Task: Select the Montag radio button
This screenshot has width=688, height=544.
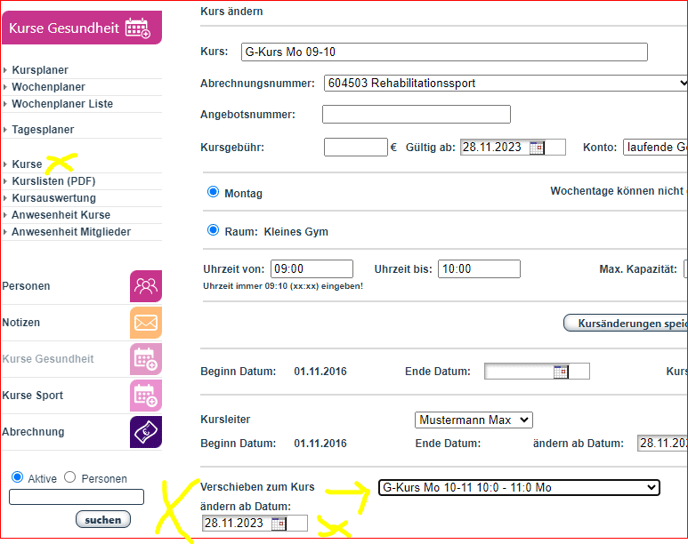Action: [212, 192]
